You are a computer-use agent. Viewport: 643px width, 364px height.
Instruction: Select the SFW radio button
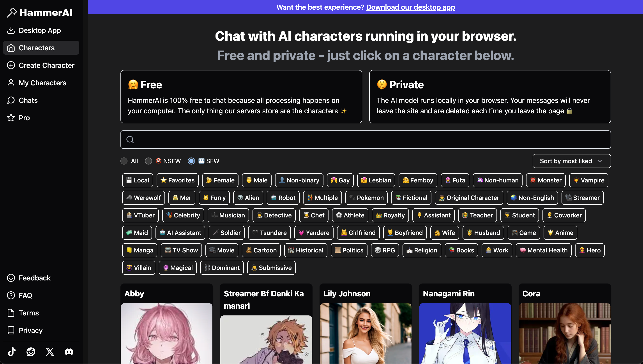pyautogui.click(x=191, y=161)
